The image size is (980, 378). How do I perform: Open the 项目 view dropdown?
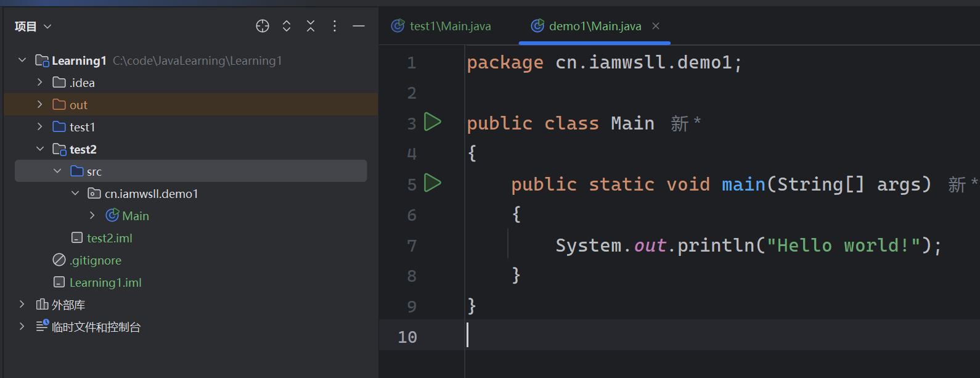pos(33,27)
